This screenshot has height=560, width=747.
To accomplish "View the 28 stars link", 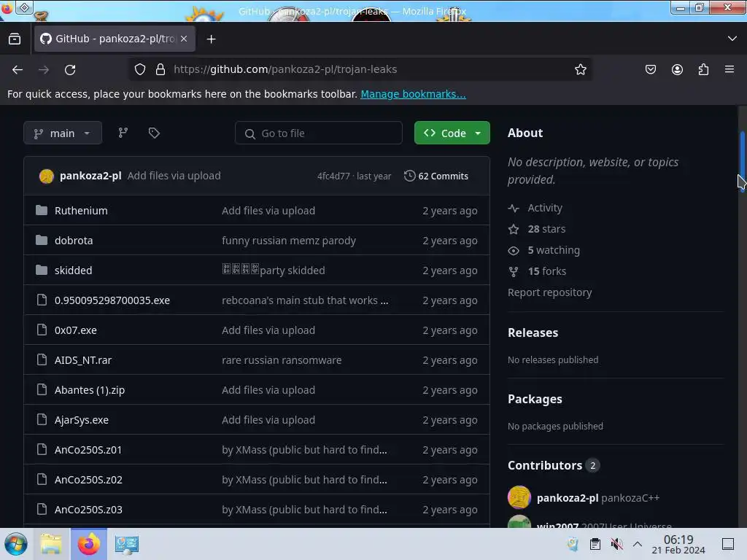I will 546,229.
